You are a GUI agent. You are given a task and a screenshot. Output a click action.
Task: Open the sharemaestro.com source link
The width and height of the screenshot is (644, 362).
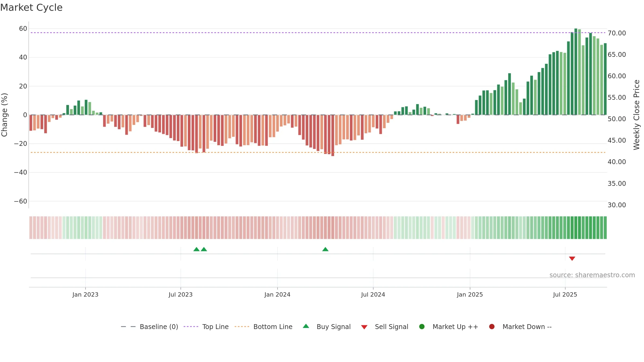(592, 275)
